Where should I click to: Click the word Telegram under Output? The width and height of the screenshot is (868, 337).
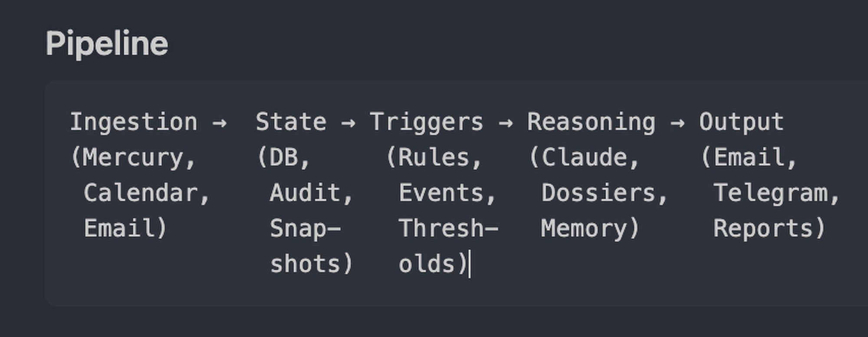coord(770,193)
